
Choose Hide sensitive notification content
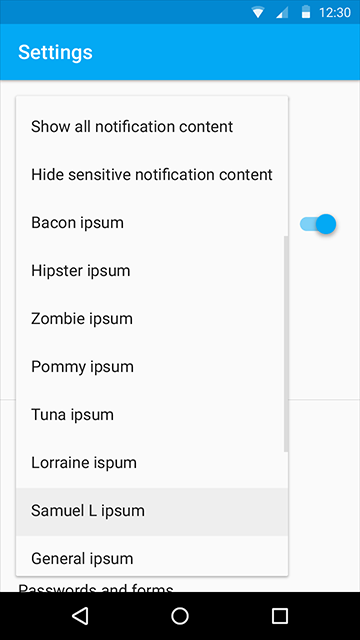tap(152, 175)
